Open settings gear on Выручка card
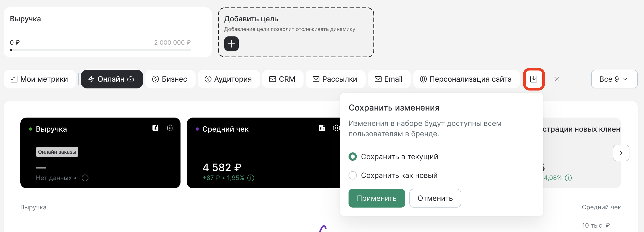Viewport: 644px width, 232px height. (x=170, y=128)
